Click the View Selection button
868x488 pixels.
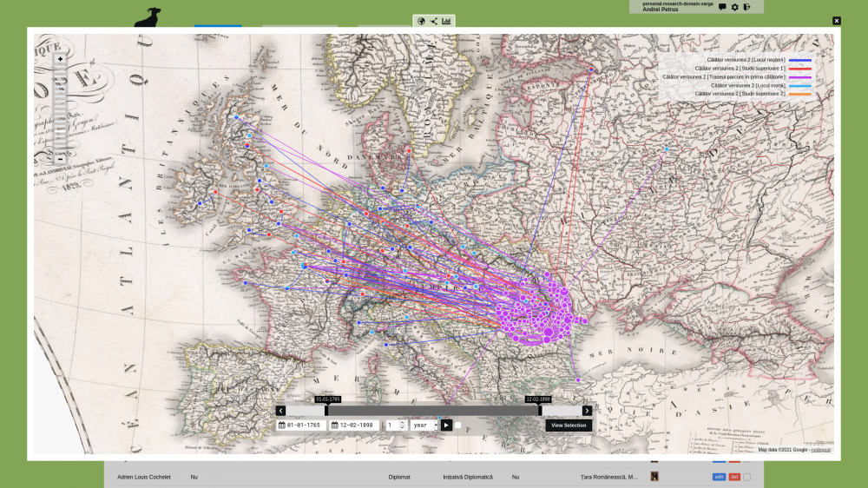pos(569,425)
